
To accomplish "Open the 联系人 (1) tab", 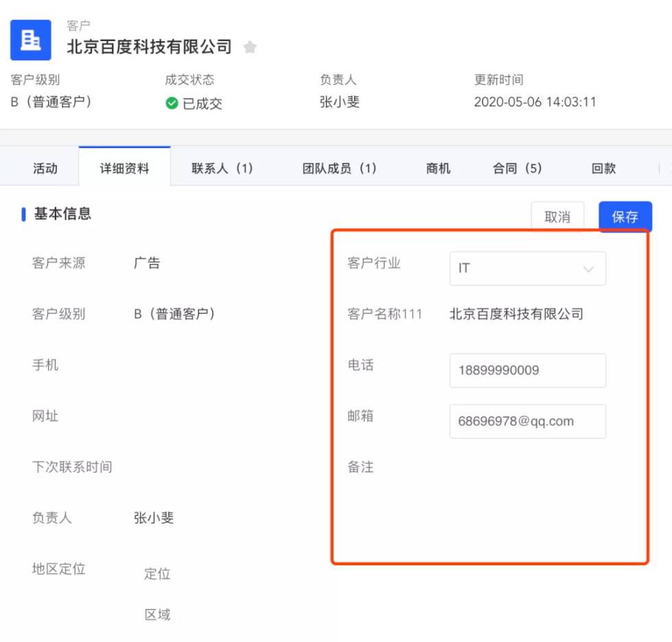I will click(222, 168).
